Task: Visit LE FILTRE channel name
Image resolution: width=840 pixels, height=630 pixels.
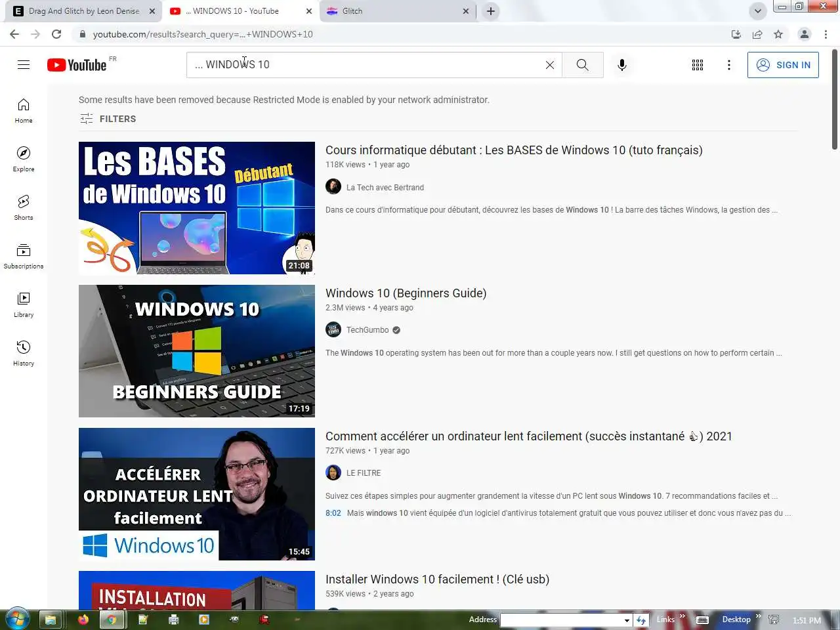Action: pyautogui.click(x=364, y=473)
